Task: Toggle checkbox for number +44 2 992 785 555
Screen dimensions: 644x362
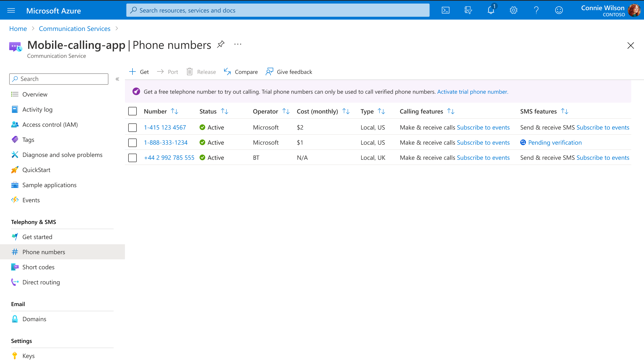Action: point(132,157)
